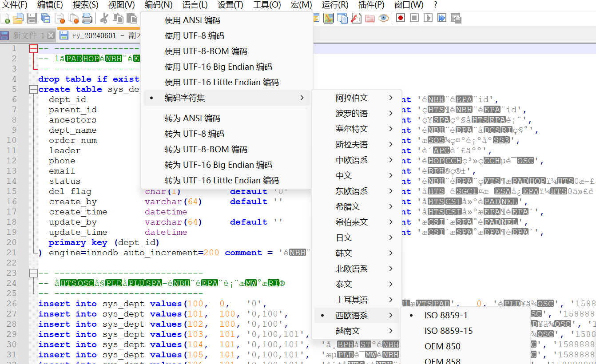
Task: Select 使用 UTF-8-BOM 编码 encoding
Action: tap(226, 51)
